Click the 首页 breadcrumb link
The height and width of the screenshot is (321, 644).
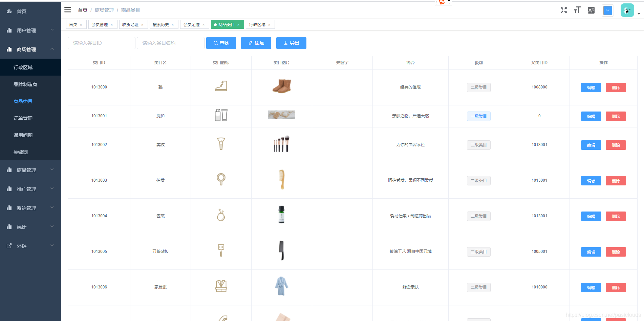pos(83,10)
